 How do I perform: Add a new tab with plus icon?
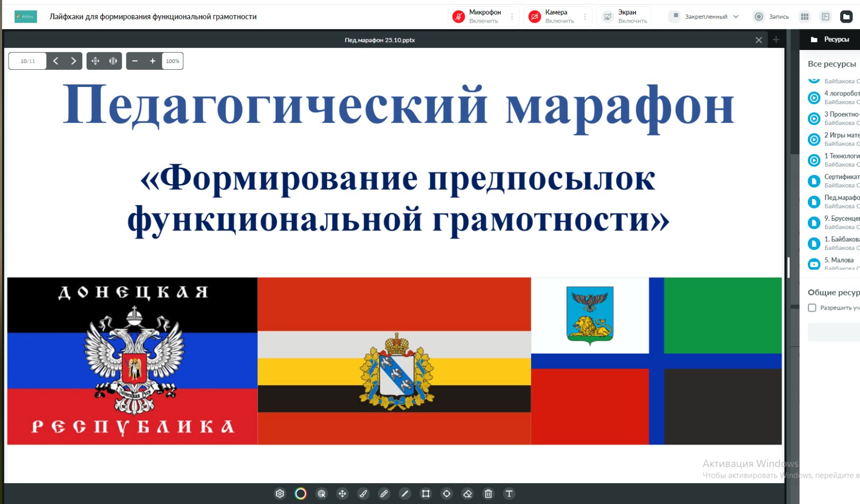(776, 40)
